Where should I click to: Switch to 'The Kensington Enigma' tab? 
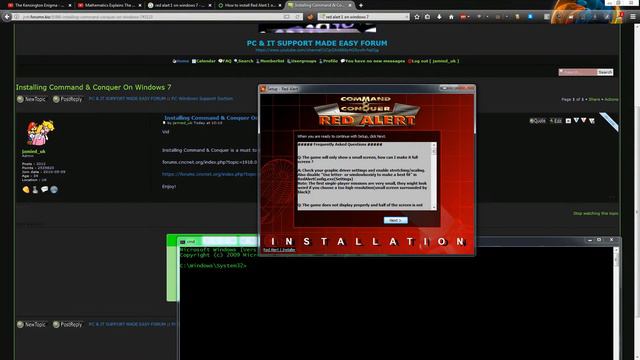pyautogui.click(x=39, y=5)
